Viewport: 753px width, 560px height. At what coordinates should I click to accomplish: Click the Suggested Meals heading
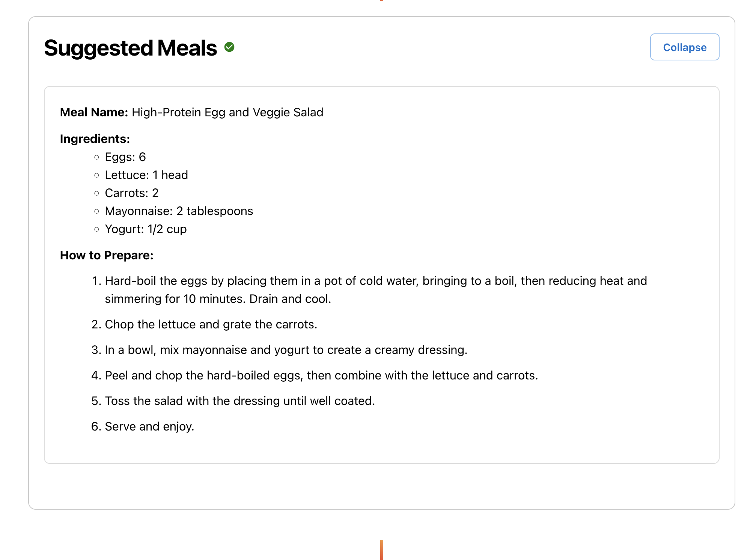click(130, 48)
